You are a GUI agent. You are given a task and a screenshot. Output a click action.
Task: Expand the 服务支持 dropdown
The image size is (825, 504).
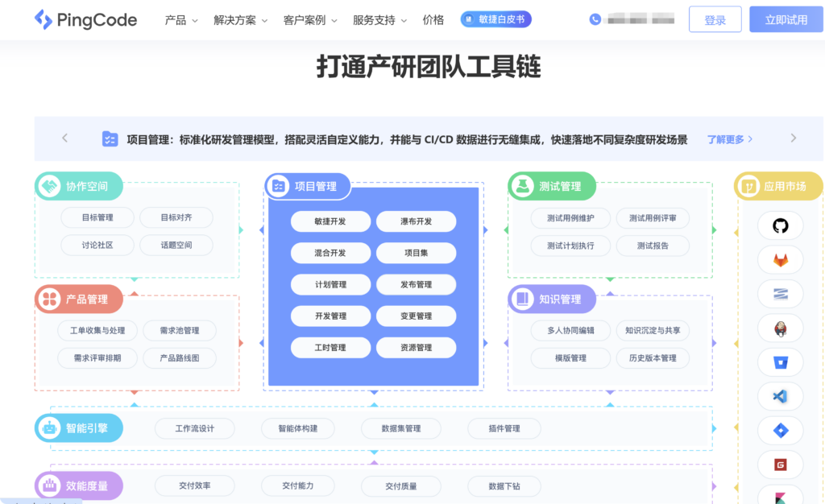click(x=376, y=19)
